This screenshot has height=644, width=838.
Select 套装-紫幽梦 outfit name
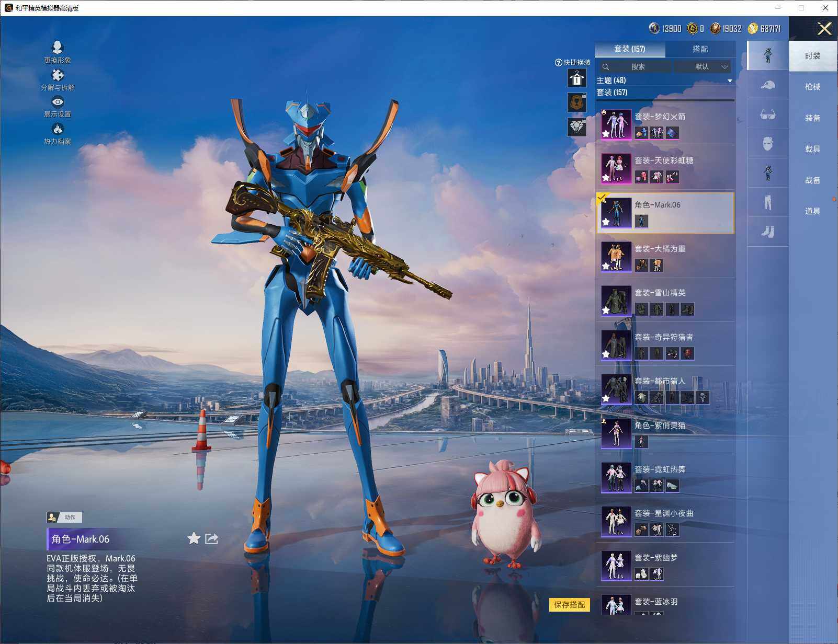[x=656, y=558]
